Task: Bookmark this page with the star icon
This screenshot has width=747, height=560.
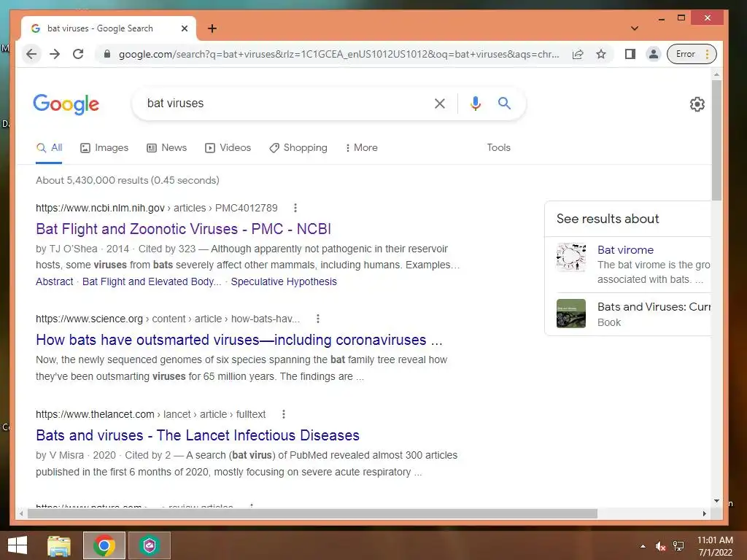Action: [601, 54]
